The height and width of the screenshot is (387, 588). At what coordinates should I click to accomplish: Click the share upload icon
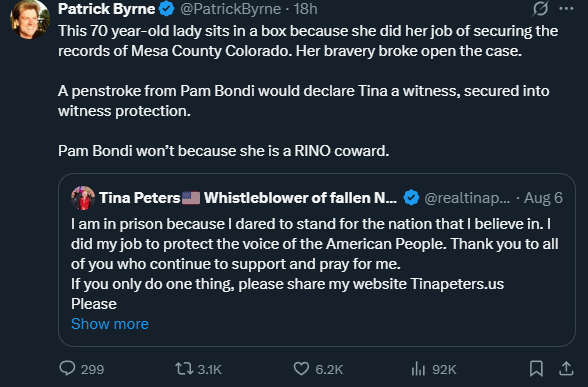click(x=566, y=369)
